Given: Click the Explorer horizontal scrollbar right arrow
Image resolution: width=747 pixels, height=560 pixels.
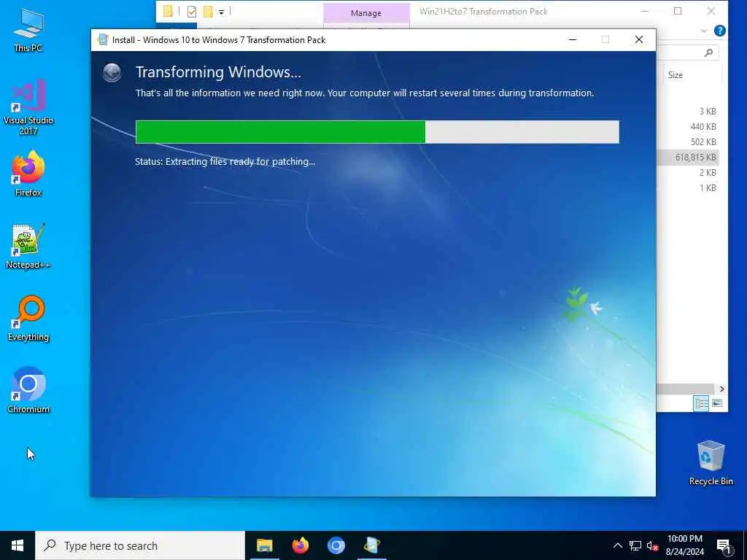Looking at the screenshot, I should tap(721, 389).
